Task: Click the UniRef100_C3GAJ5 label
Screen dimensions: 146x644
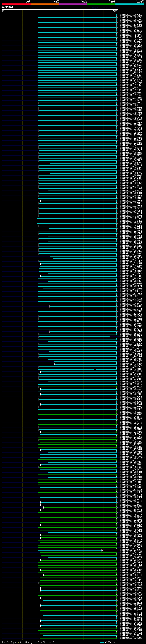Action: 131,636
